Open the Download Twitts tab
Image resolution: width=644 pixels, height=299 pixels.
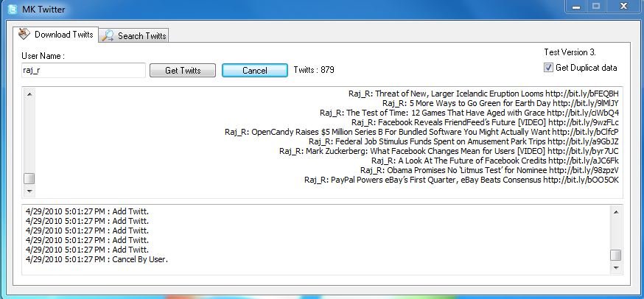(56, 35)
